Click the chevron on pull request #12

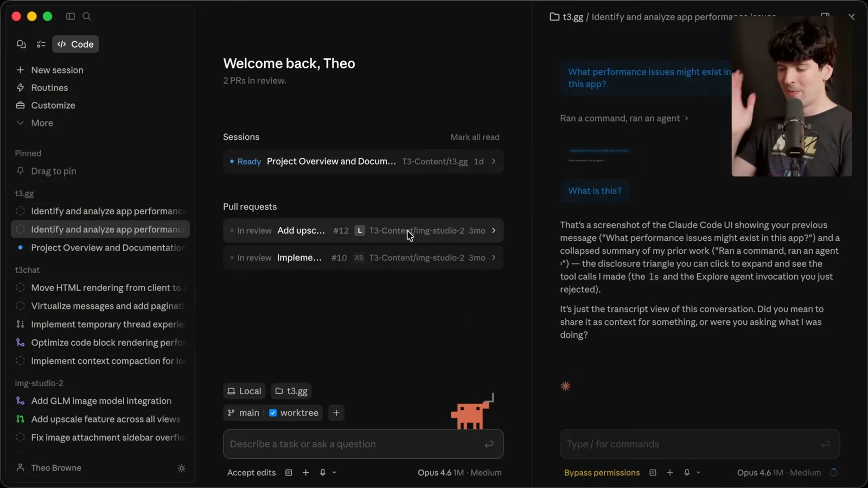click(x=494, y=230)
